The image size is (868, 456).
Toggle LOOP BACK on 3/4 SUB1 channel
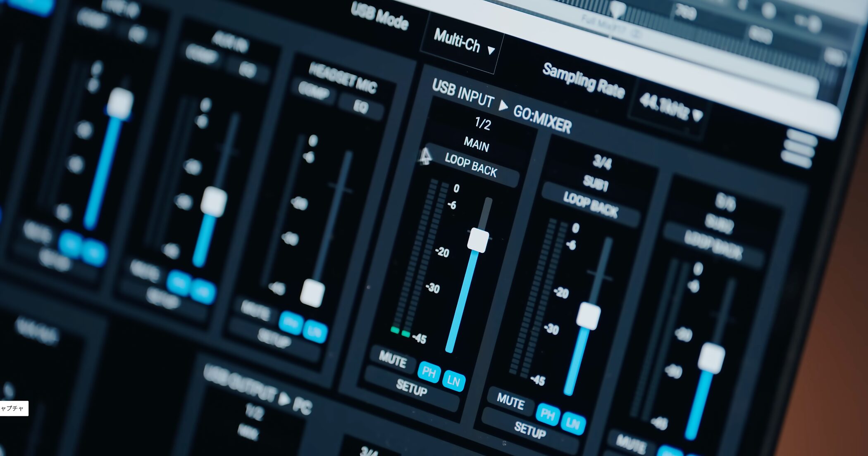click(590, 205)
